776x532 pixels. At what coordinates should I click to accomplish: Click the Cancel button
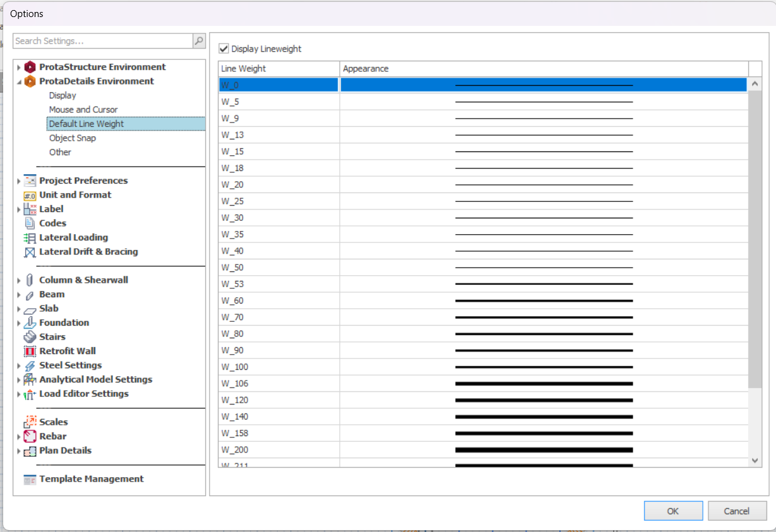coord(736,511)
